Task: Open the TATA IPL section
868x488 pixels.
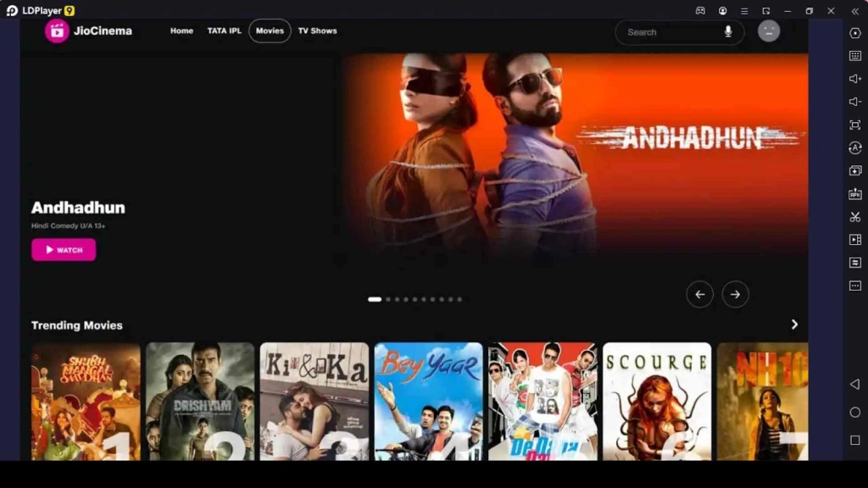Action: (x=224, y=30)
